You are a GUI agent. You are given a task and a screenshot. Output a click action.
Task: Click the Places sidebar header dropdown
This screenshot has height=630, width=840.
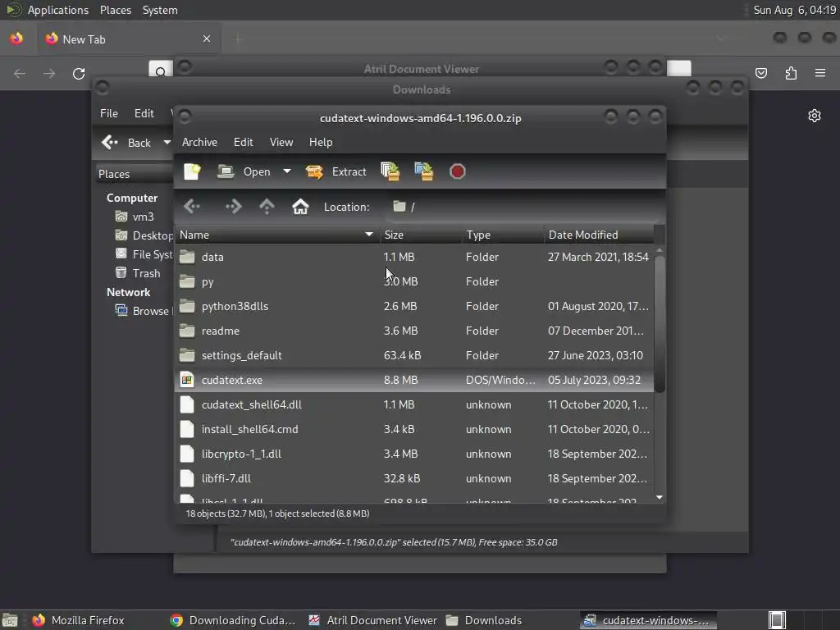[134, 174]
